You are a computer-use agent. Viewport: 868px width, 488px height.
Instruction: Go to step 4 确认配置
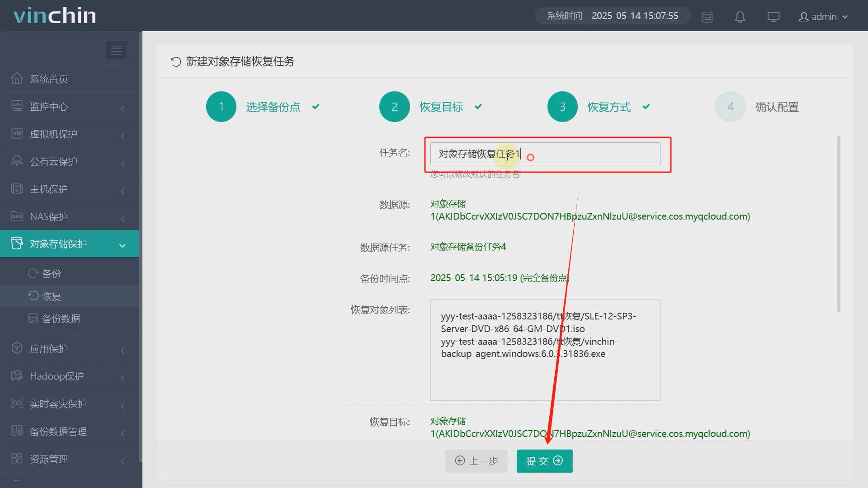click(x=757, y=107)
